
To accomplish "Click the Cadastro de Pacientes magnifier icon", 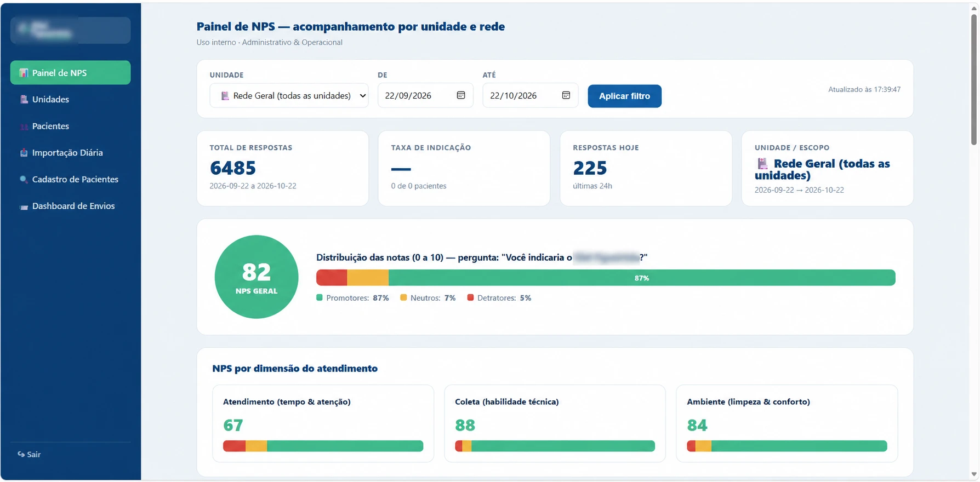I will coord(24,179).
